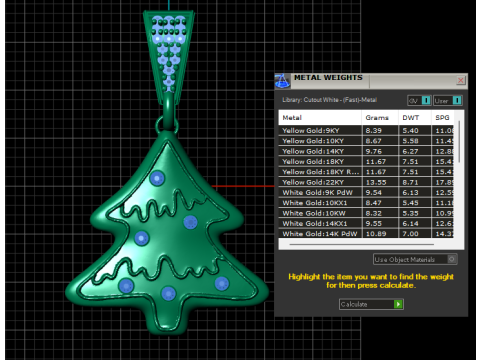Click the 5.40 DWT value
480x360 pixels.
pos(410,130)
